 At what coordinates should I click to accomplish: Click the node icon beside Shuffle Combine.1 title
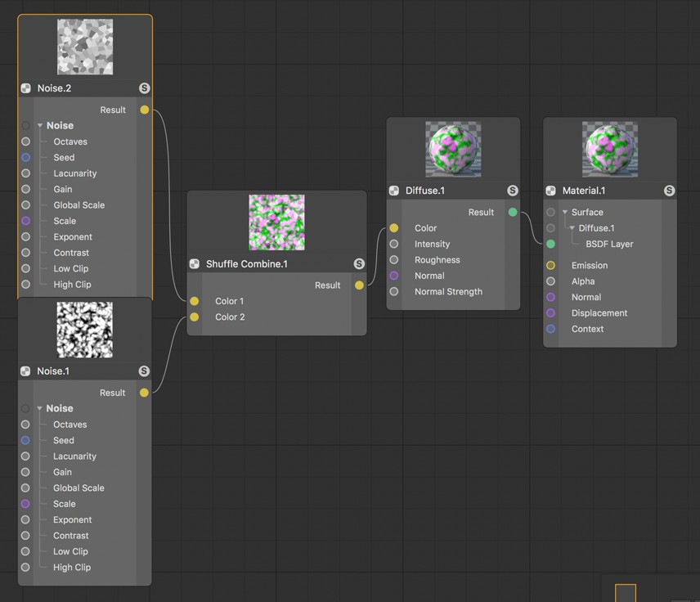(x=194, y=263)
